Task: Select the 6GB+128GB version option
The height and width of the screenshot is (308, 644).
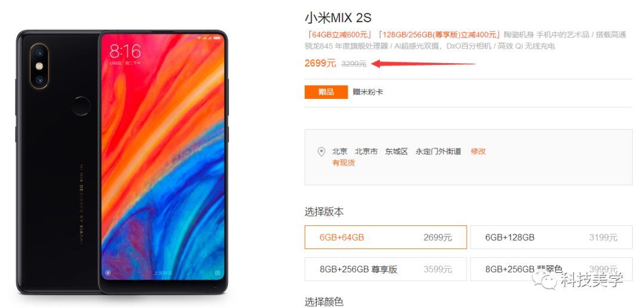Action: (551, 237)
